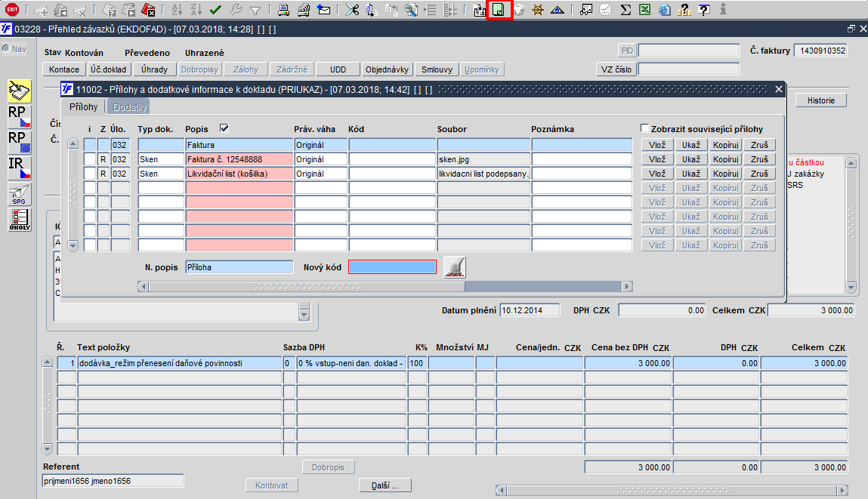Select the 'sken.jpg' file cell
Viewport: 868px width, 499px height.
pos(483,159)
